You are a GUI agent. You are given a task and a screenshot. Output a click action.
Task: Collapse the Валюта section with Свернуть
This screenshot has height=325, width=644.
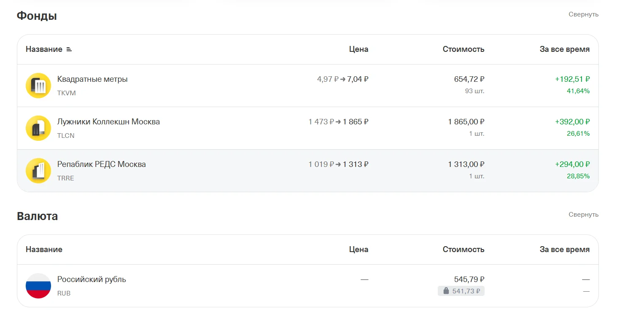[x=583, y=215]
